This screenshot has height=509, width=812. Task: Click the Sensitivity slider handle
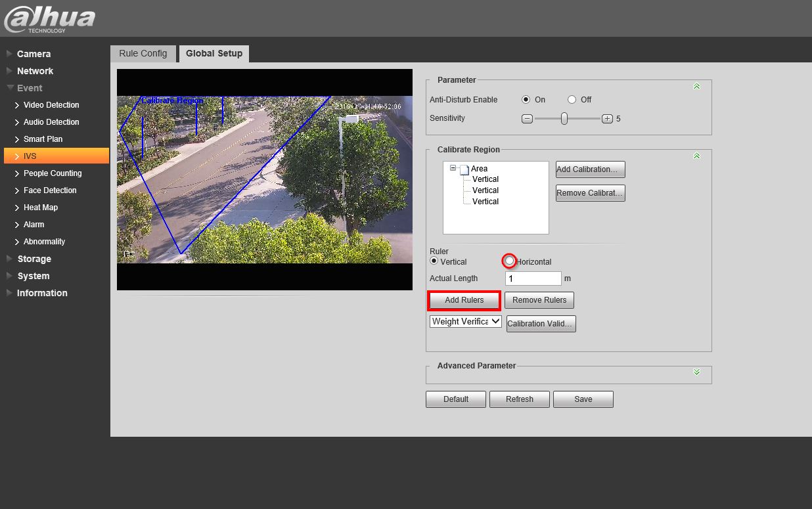(564, 119)
